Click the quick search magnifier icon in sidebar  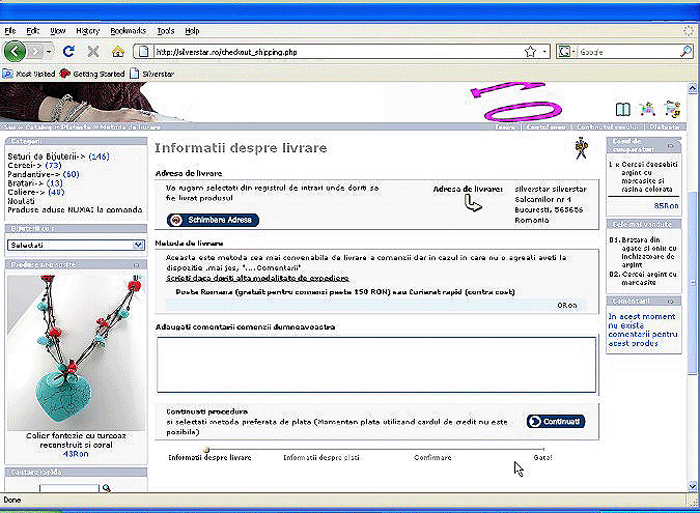click(107, 489)
